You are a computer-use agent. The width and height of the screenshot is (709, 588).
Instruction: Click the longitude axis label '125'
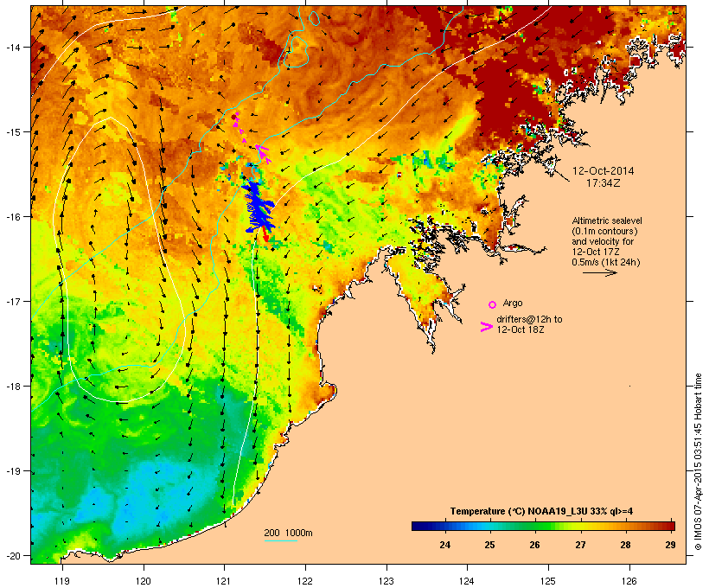(548, 581)
